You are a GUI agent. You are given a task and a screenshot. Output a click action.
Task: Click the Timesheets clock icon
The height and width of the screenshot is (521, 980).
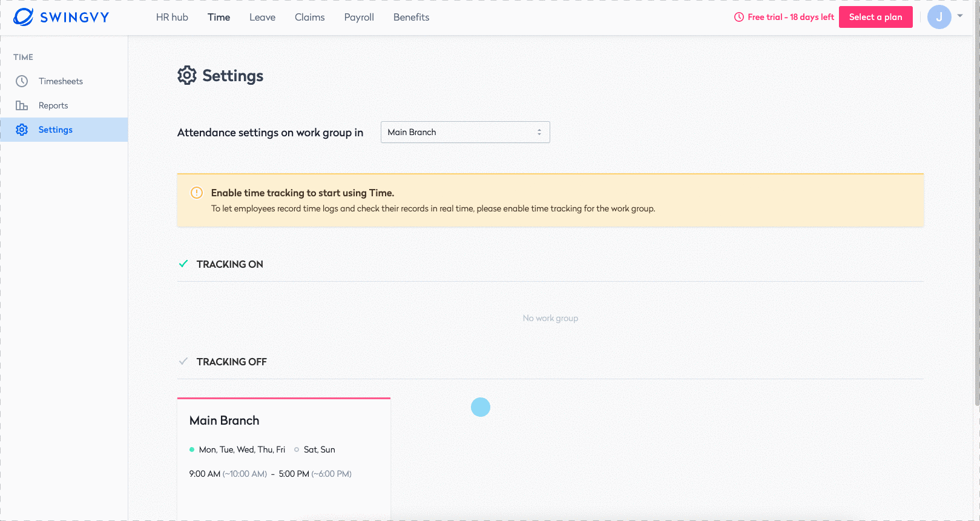coord(22,81)
